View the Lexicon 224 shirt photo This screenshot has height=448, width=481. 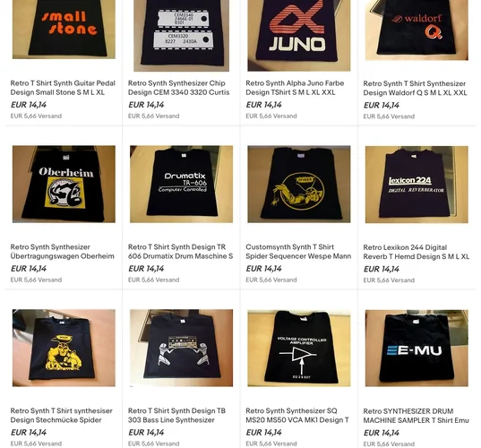tap(417, 185)
